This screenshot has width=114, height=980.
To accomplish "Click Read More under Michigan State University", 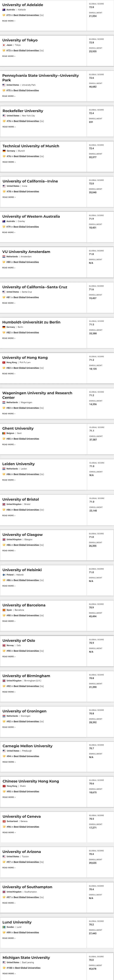I will pos(9,973).
